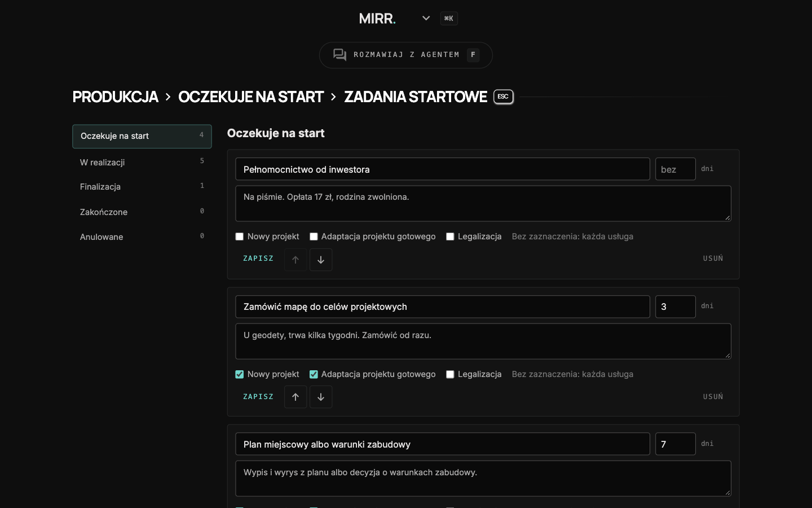The width and height of the screenshot is (812, 508).
Task: Click ZAPISZ for Zamówić mapę task
Action: (x=258, y=397)
